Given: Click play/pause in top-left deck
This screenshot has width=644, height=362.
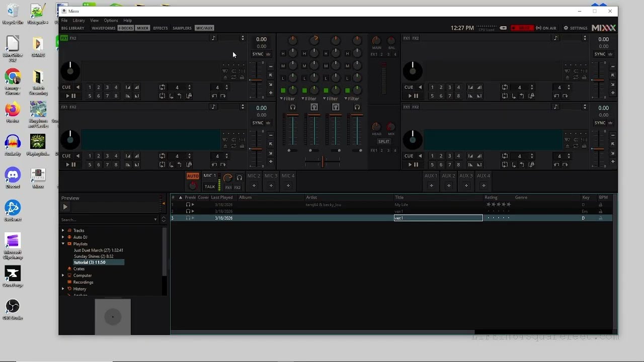Looking at the screenshot, I should (70, 96).
